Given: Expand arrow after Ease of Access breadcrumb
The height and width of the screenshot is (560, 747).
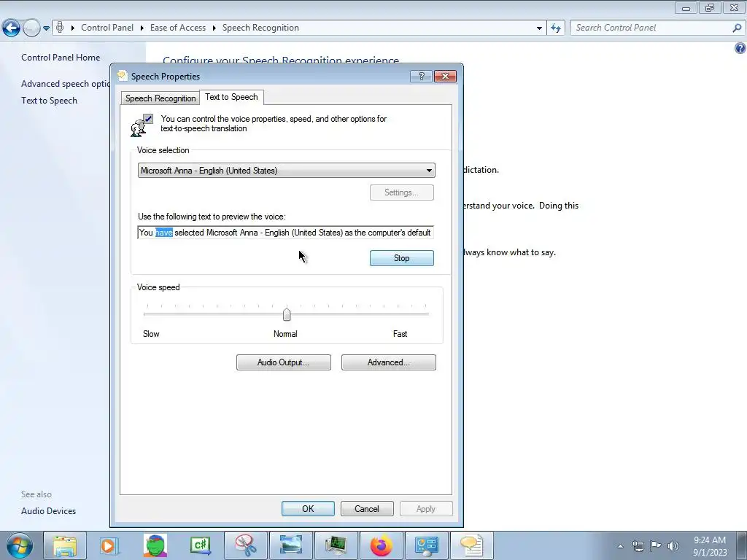Looking at the screenshot, I should point(214,28).
